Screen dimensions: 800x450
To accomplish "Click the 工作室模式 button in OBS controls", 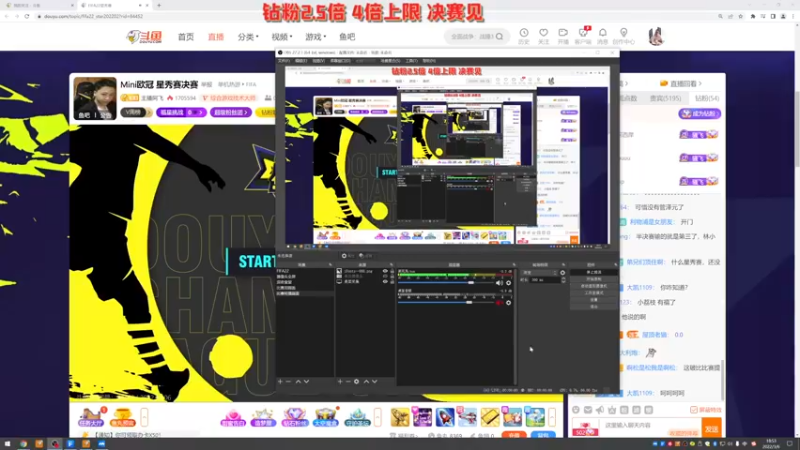I will [x=593, y=293].
